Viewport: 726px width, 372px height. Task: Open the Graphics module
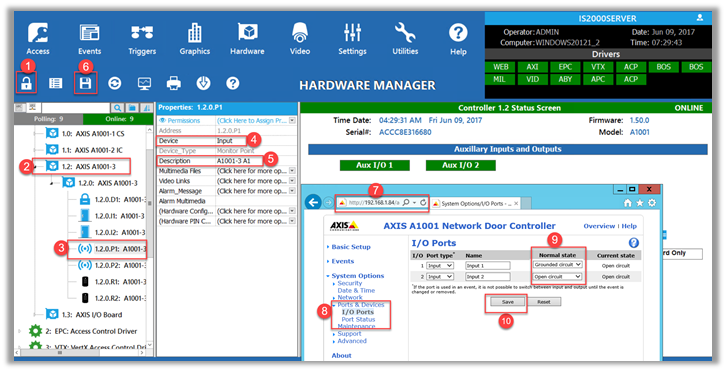(x=194, y=39)
